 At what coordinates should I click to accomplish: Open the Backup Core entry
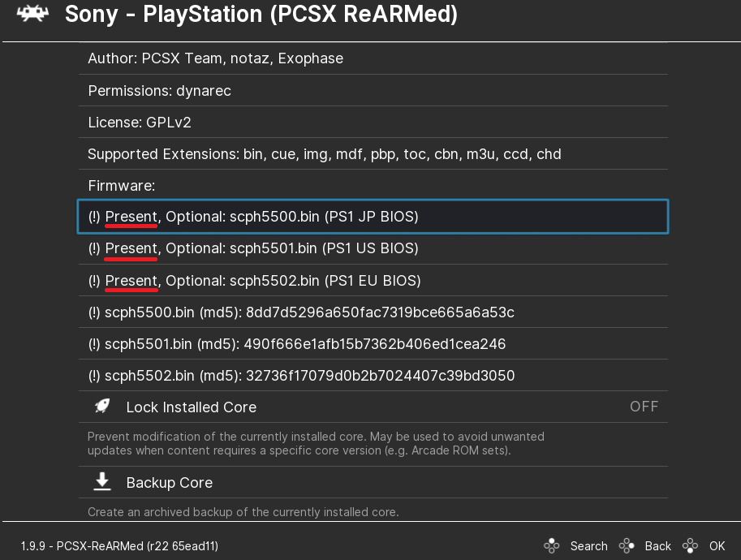[170, 483]
